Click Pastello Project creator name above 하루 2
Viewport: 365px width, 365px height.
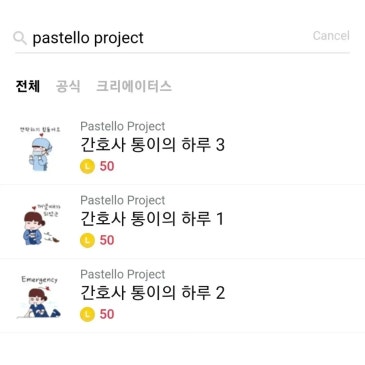click(123, 275)
